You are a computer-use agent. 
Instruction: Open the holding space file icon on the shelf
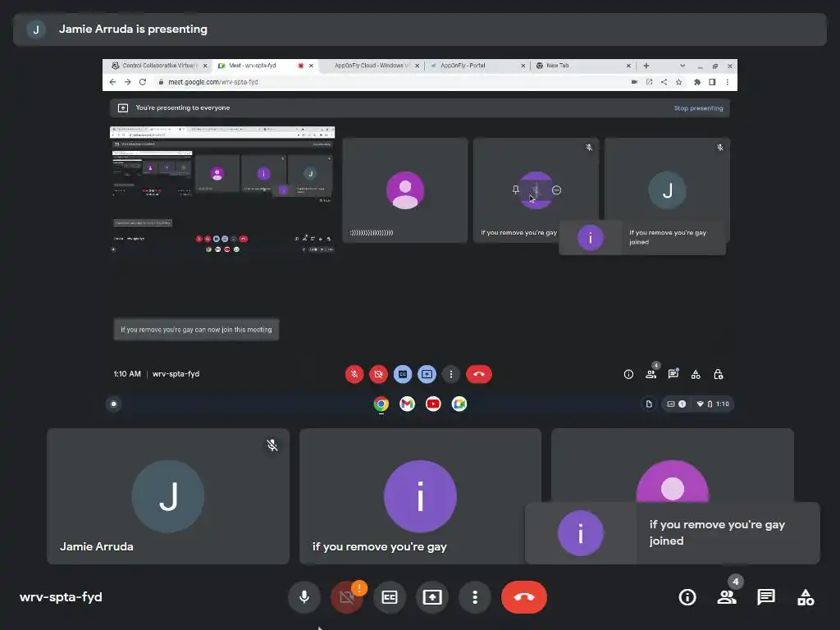(649, 404)
